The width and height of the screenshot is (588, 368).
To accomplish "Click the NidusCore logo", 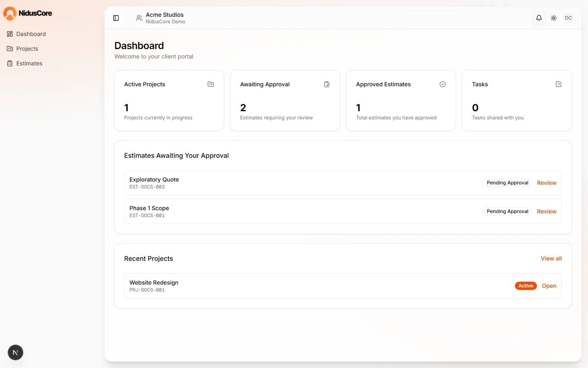I will (28, 13).
